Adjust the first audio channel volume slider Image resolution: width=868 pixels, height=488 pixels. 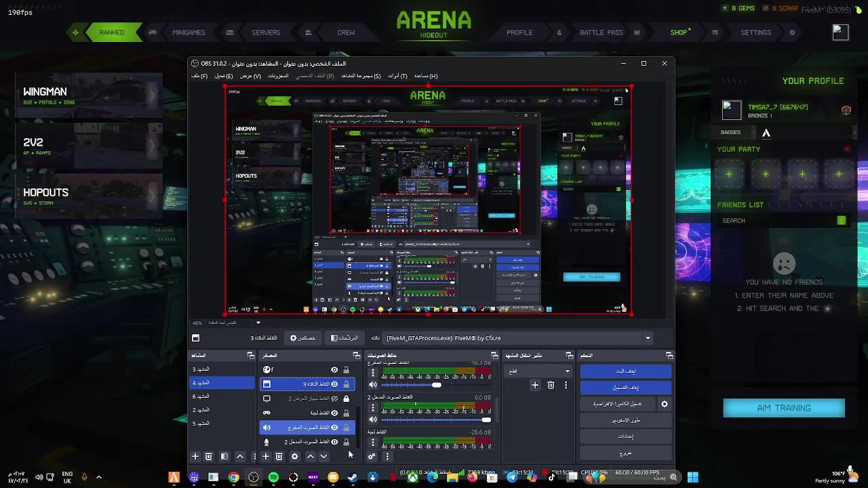pos(437,385)
